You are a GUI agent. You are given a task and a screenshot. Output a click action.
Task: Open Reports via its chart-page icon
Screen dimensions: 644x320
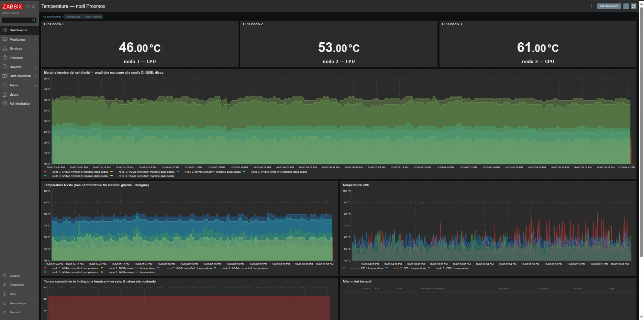tap(5, 67)
